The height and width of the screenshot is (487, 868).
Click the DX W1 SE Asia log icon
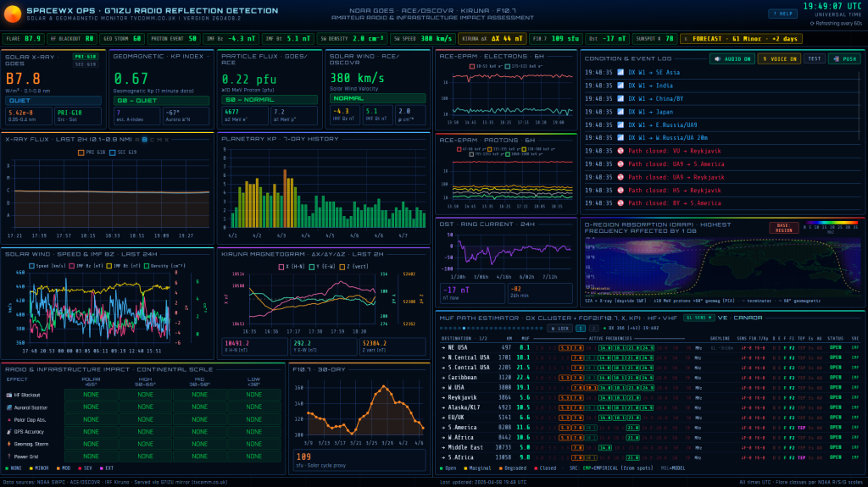coord(620,73)
